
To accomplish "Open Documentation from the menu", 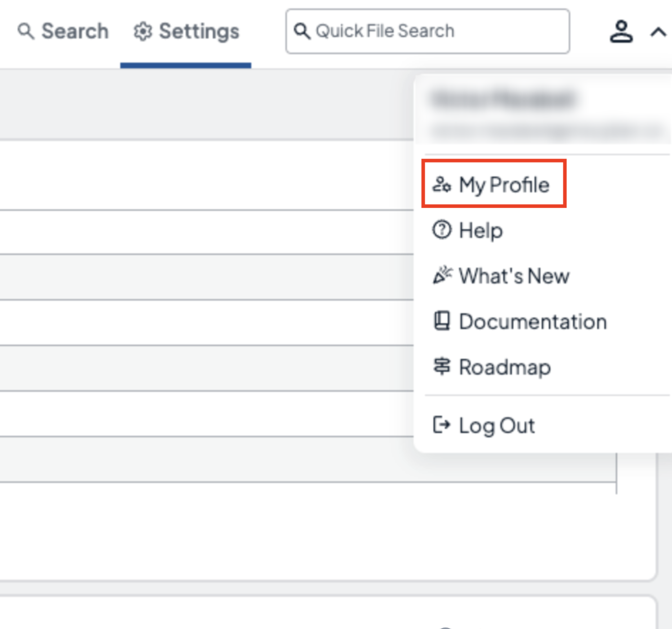I will coord(533,321).
